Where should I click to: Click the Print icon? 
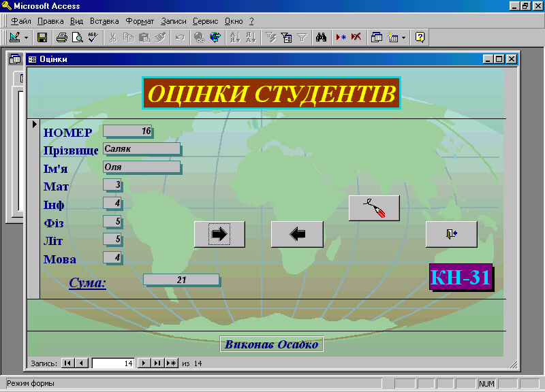pyautogui.click(x=62, y=37)
